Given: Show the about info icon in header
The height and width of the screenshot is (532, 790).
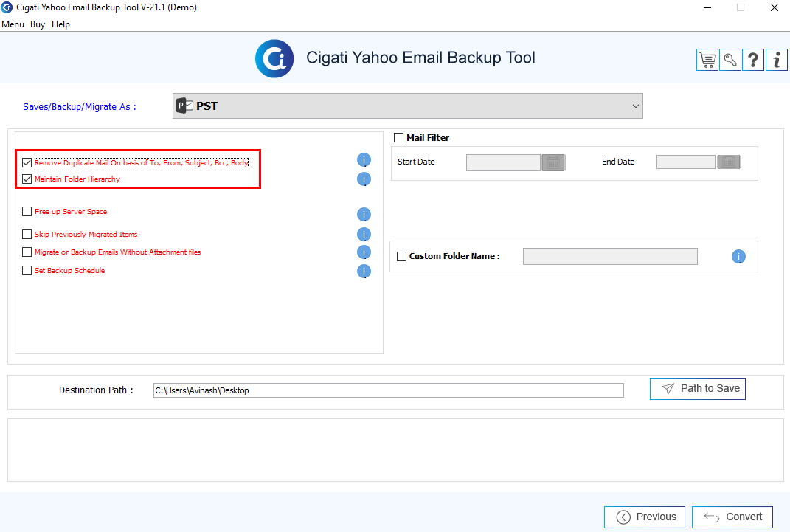Looking at the screenshot, I should [x=777, y=60].
